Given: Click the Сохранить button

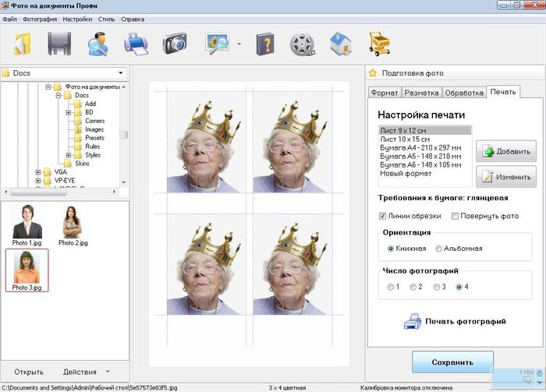Looking at the screenshot, I should click(x=452, y=362).
